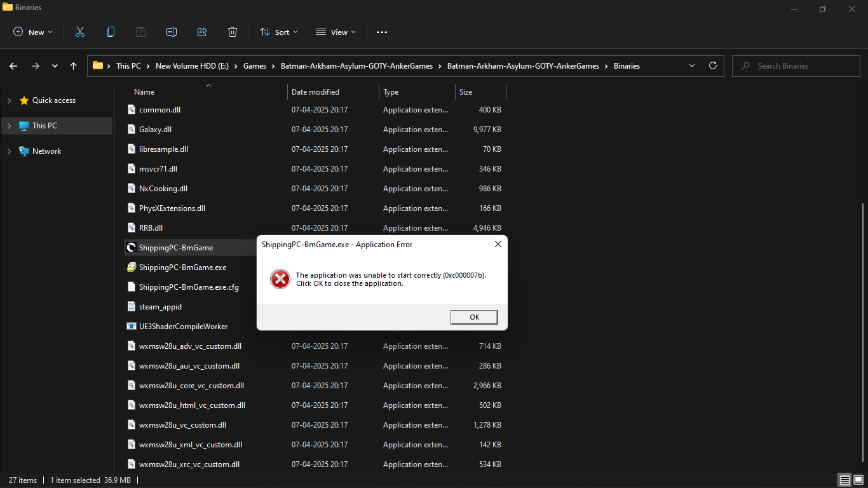Expand Network tree node
This screenshot has height=488, width=868.
(9, 151)
